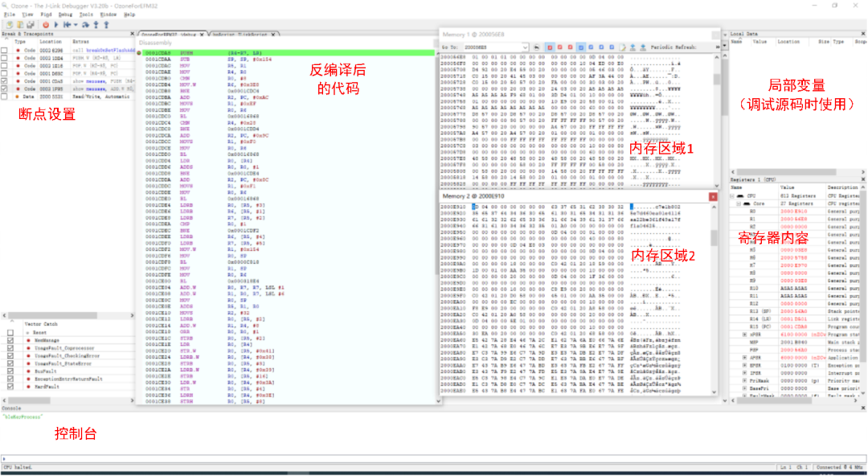This screenshot has width=868, height=476.
Task: Expand the xPSR register row
Action: pyautogui.click(x=745, y=334)
